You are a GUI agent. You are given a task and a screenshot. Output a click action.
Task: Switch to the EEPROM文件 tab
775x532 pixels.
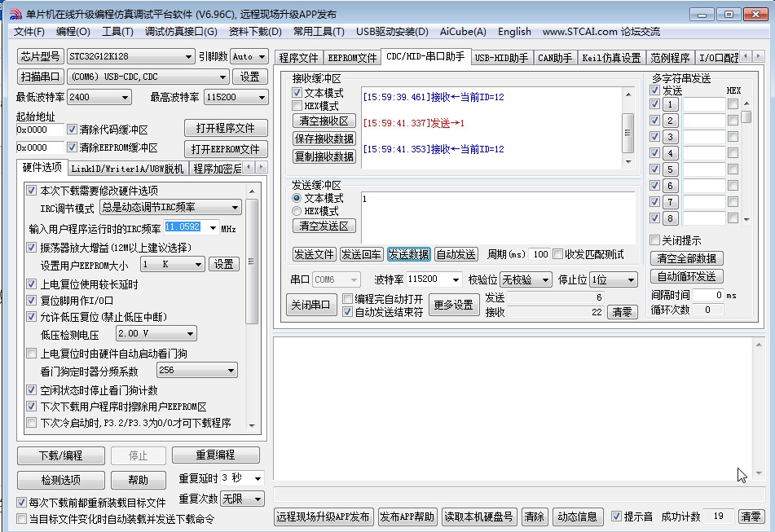coord(352,58)
